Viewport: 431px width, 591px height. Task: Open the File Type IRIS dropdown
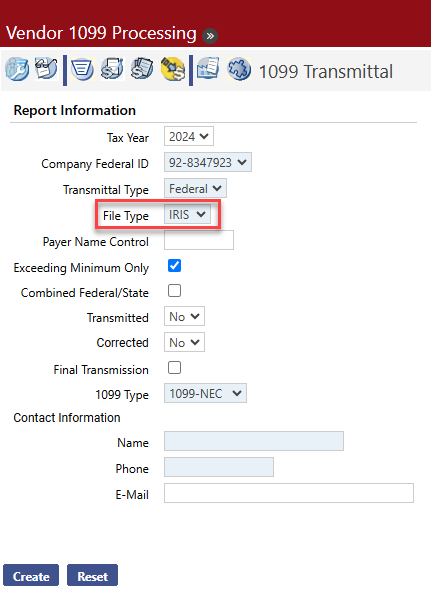click(x=187, y=214)
